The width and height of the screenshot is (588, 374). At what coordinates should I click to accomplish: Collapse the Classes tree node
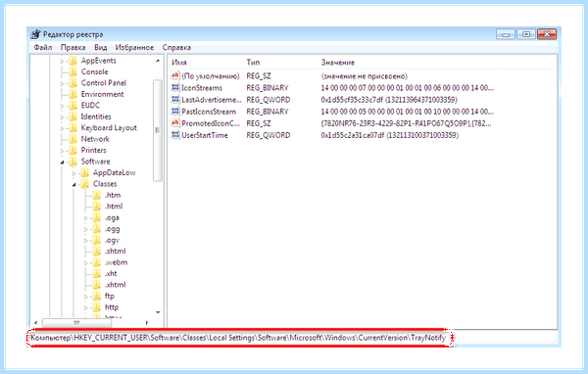tap(74, 184)
